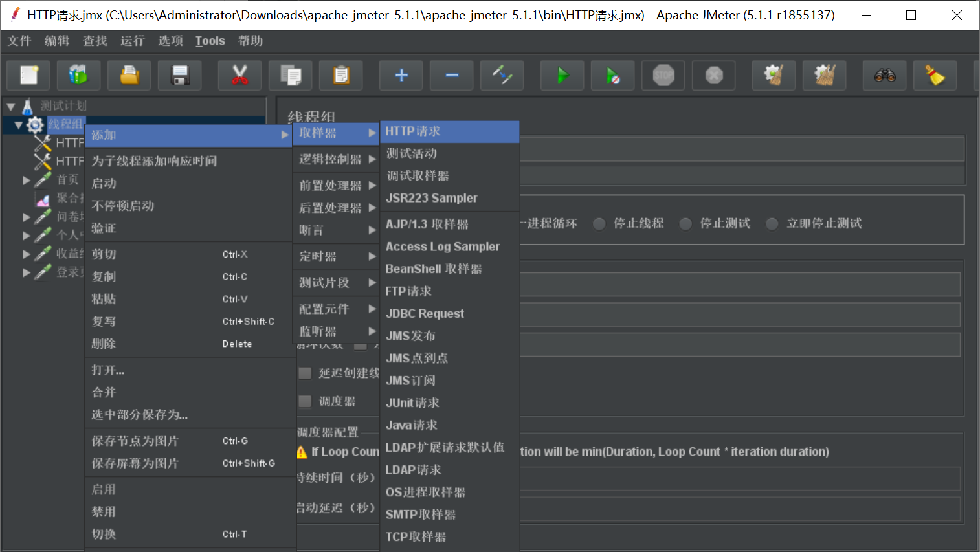Expand the 首页 tree node

tap(27, 181)
